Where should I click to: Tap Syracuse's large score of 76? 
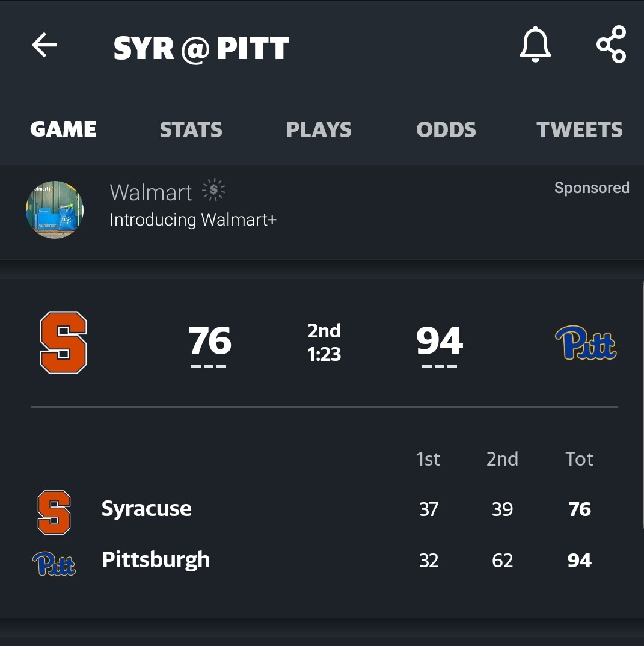click(x=209, y=341)
